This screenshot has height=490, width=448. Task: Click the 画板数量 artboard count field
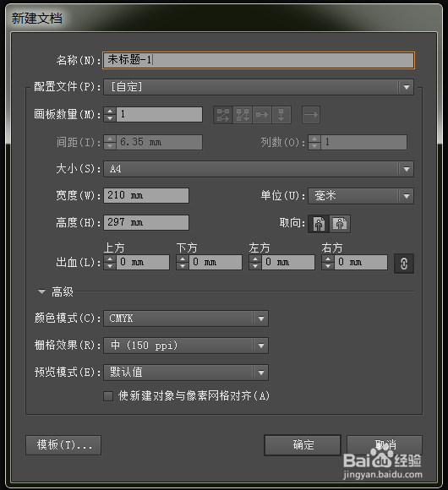(x=160, y=114)
